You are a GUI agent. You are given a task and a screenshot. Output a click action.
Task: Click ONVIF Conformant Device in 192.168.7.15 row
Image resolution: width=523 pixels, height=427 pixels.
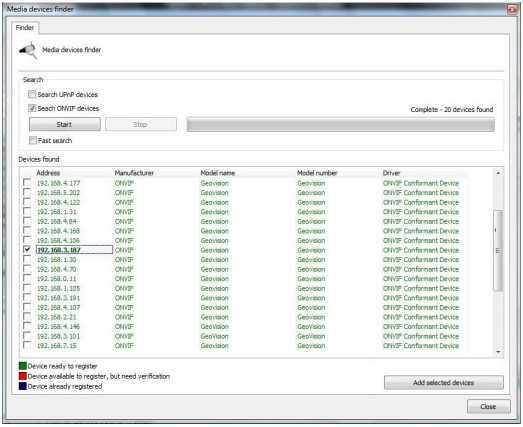pyautogui.click(x=421, y=346)
